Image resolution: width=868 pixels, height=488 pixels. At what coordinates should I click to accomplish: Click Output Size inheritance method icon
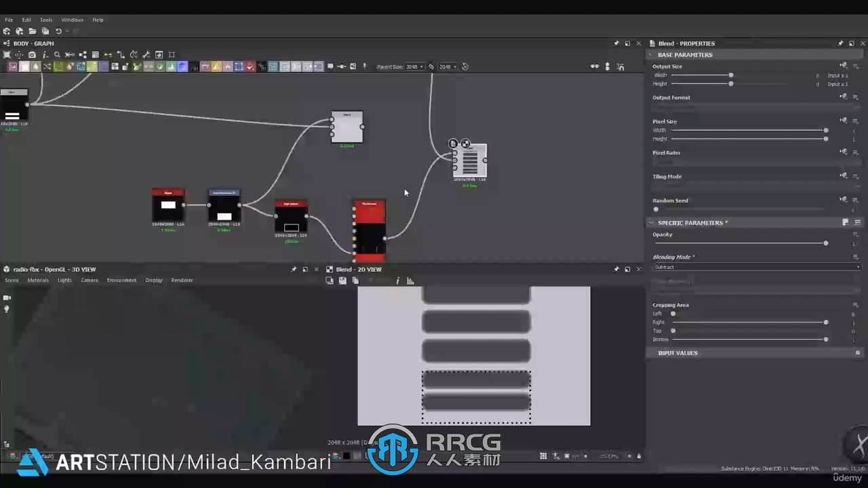point(843,66)
